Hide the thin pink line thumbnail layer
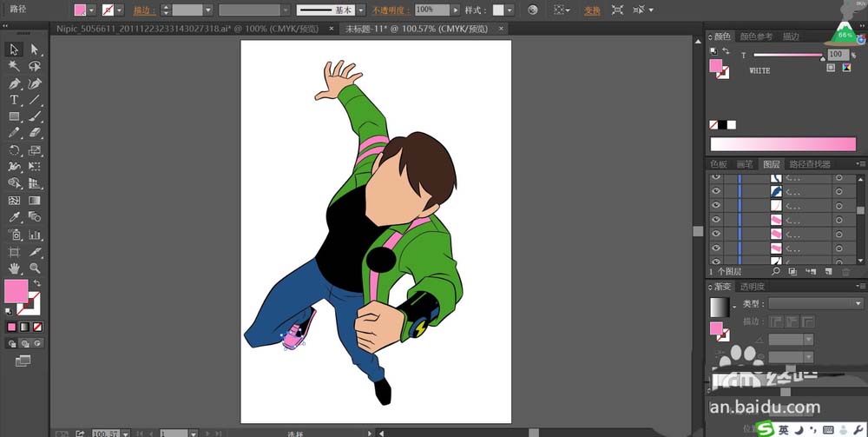Viewport: 868px width, 437px height. pos(716,205)
